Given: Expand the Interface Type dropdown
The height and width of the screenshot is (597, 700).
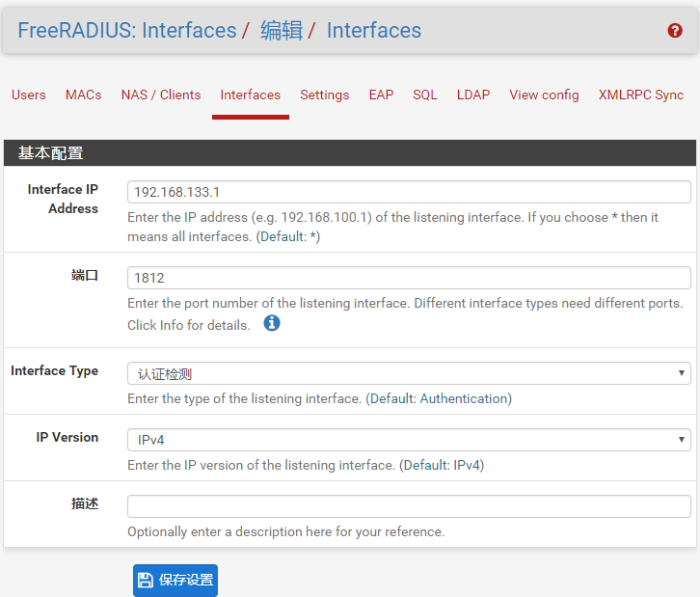Looking at the screenshot, I should pyautogui.click(x=409, y=373).
